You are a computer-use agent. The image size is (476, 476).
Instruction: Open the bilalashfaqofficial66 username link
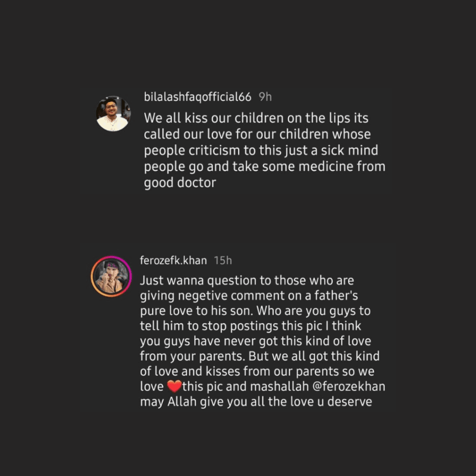click(198, 97)
